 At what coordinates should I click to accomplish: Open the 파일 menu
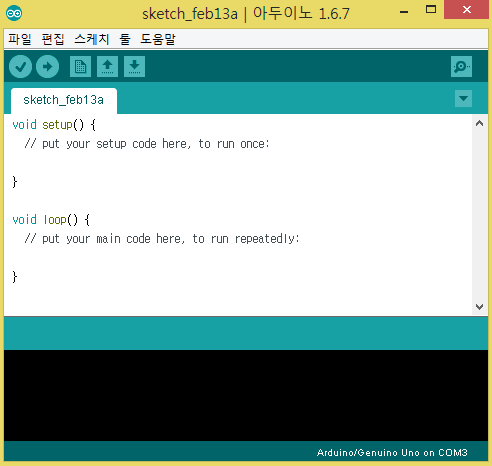(x=20, y=39)
